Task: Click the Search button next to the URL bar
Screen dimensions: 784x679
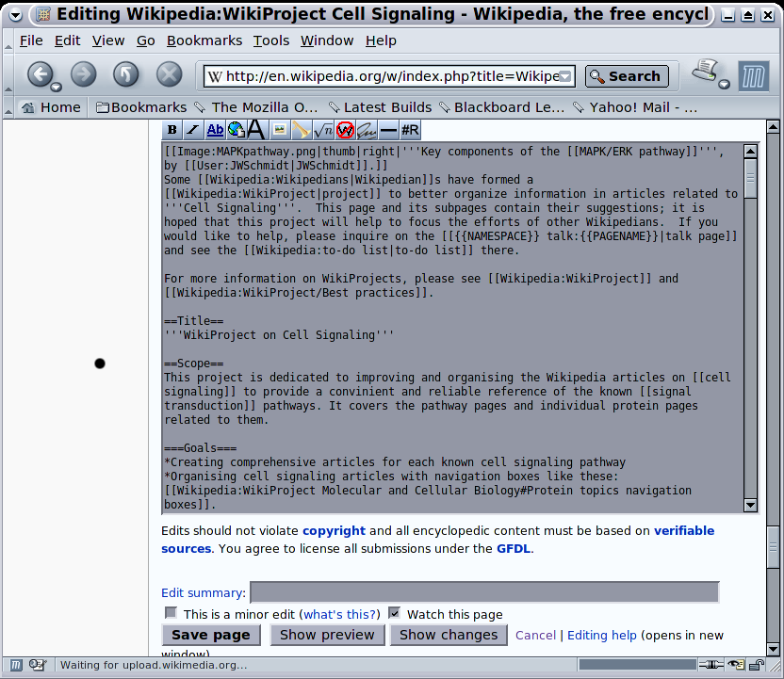Action: pyautogui.click(x=627, y=76)
